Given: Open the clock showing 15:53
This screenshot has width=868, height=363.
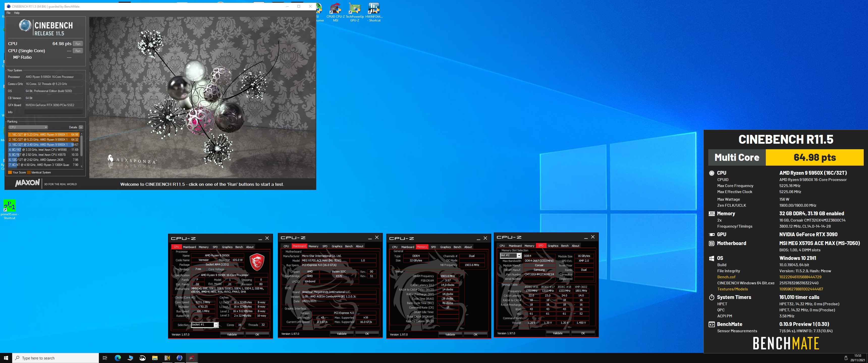Looking at the screenshot, I should click(x=858, y=358).
